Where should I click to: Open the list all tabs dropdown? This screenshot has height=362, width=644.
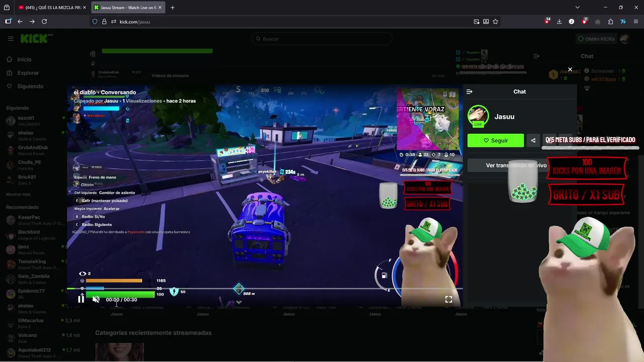pyautogui.click(x=578, y=8)
